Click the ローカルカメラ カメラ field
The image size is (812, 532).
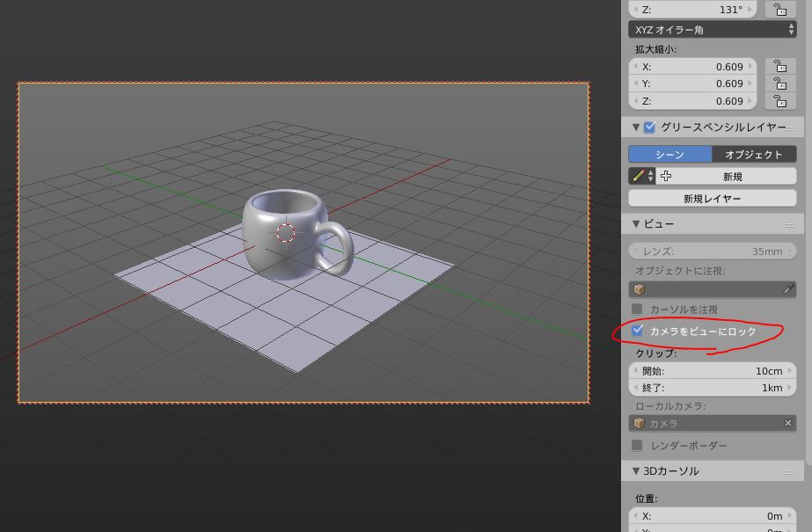705,423
